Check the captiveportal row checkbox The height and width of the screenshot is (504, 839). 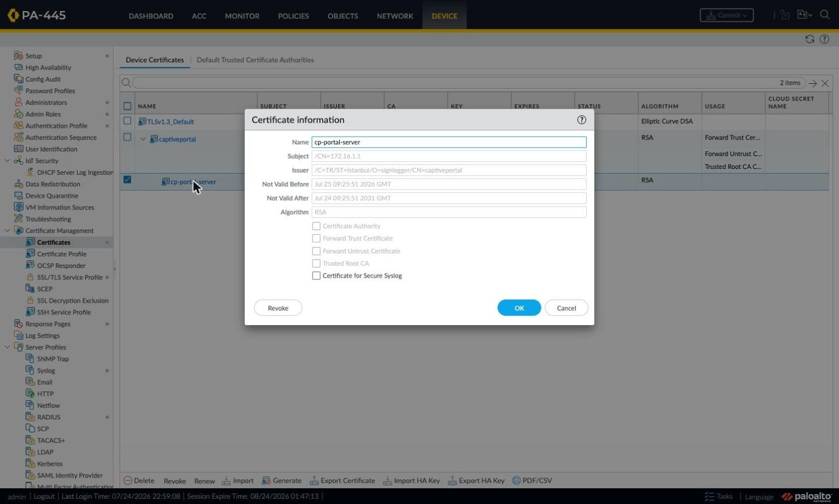click(x=127, y=137)
